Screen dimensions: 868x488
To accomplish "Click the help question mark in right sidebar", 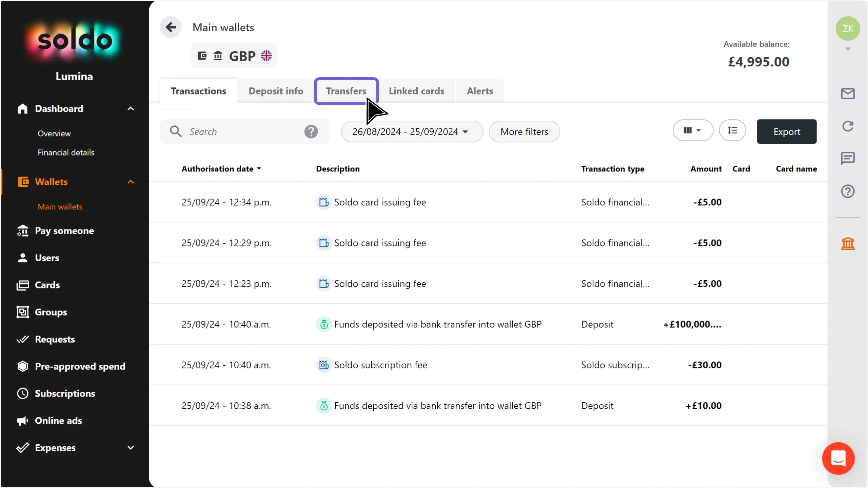I will pyautogui.click(x=848, y=191).
